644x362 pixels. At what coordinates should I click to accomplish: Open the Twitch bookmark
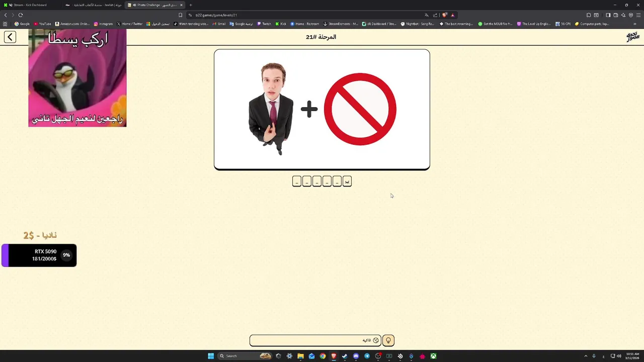pyautogui.click(x=264, y=24)
